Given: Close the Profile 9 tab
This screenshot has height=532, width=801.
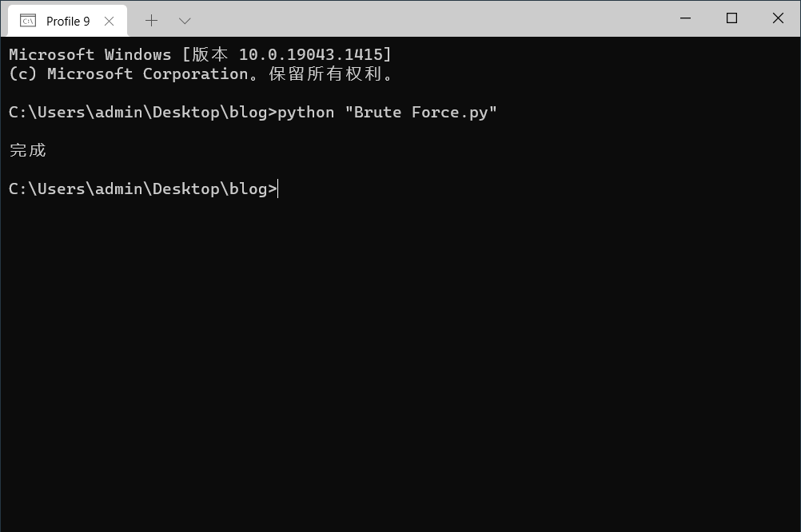Looking at the screenshot, I should (109, 21).
